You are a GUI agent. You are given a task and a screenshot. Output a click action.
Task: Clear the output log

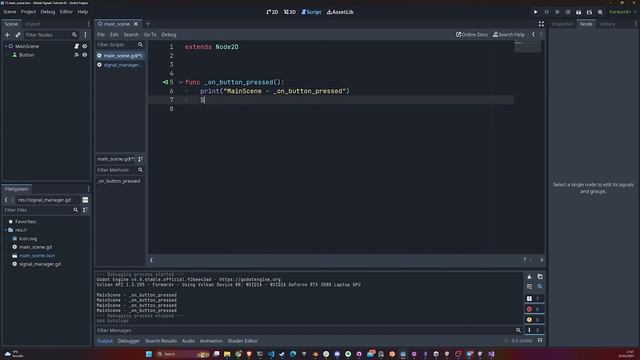click(x=529, y=277)
